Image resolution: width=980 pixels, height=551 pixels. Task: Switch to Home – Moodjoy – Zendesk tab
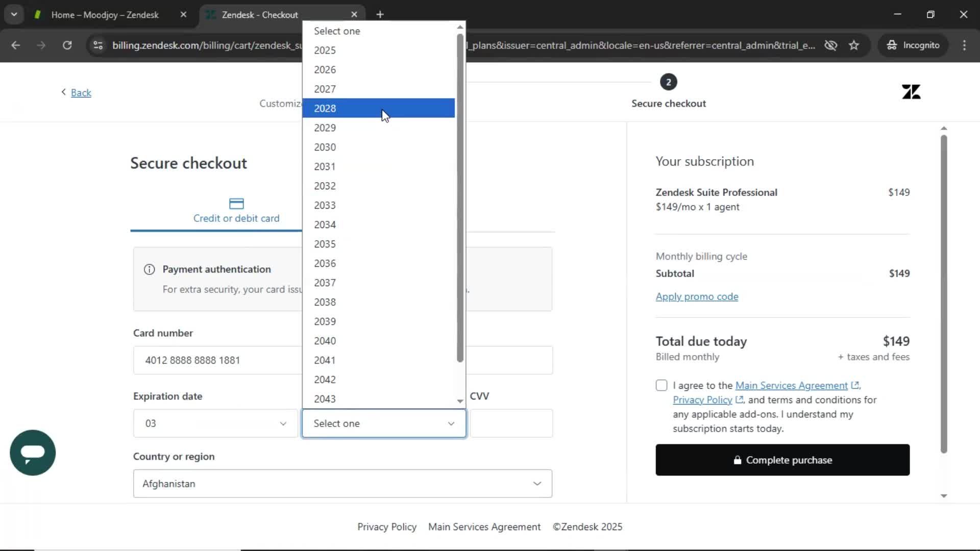coord(105,15)
